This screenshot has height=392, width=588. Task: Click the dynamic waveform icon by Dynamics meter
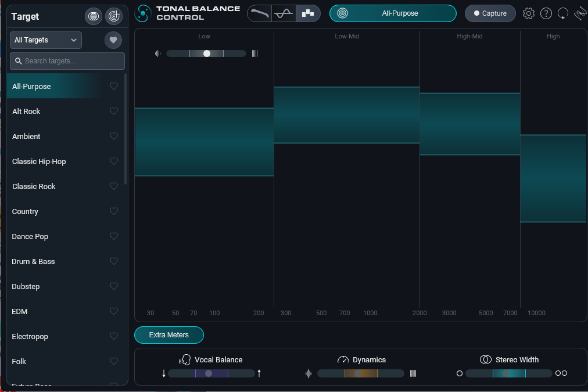click(x=309, y=373)
